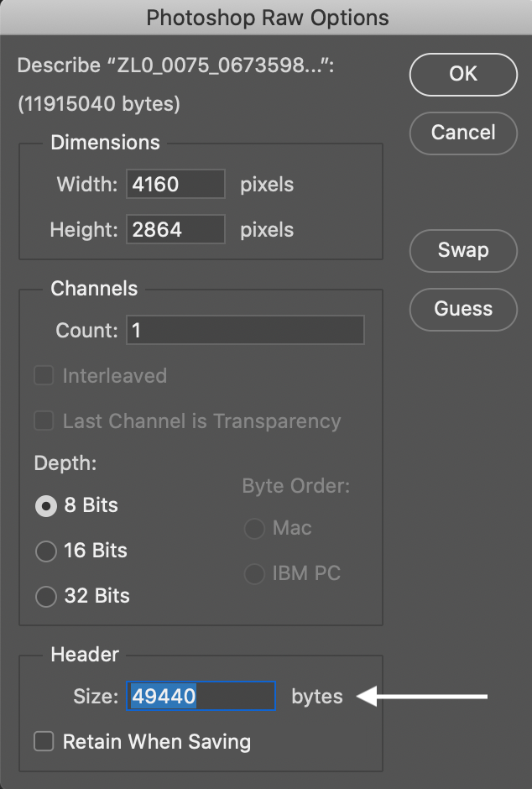Switch depth to 32 Bits

(x=45, y=597)
